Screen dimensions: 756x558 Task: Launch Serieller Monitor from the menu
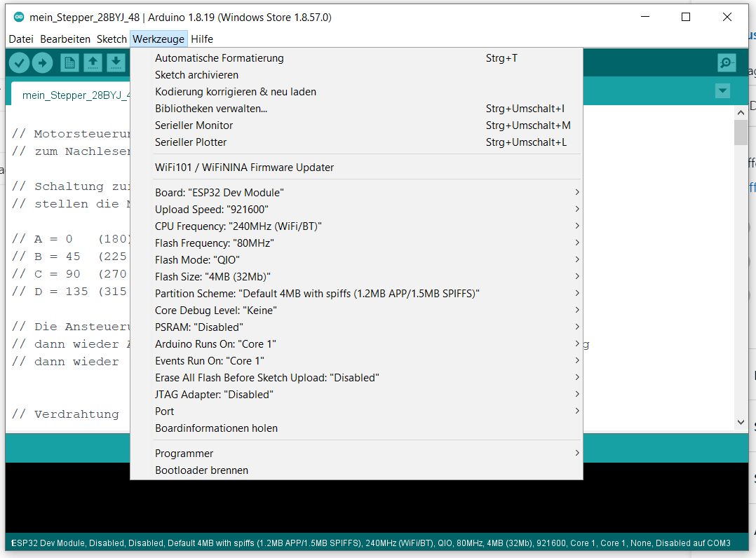pyautogui.click(x=356, y=125)
